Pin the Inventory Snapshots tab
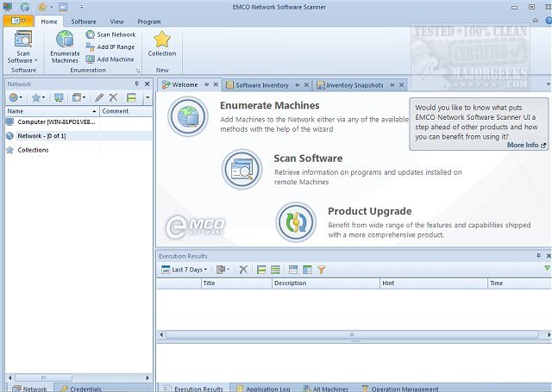Screen dimensions: 552x392 pyautogui.click(x=392, y=85)
